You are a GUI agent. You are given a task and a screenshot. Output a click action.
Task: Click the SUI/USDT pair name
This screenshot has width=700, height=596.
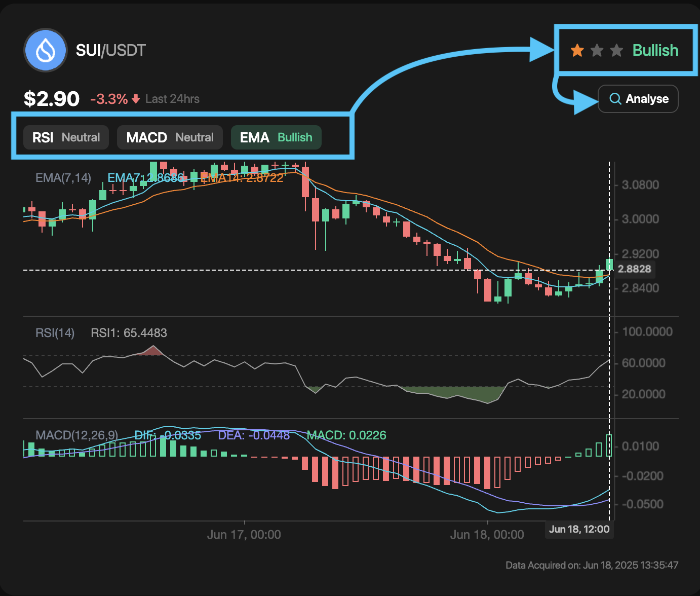[x=110, y=50]
